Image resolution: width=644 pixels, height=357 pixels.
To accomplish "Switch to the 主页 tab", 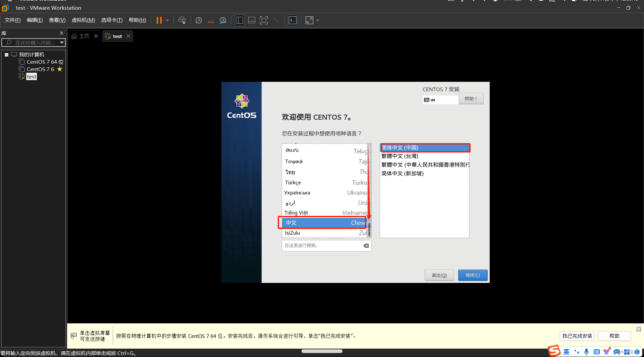I will click(x=80, y=36).
